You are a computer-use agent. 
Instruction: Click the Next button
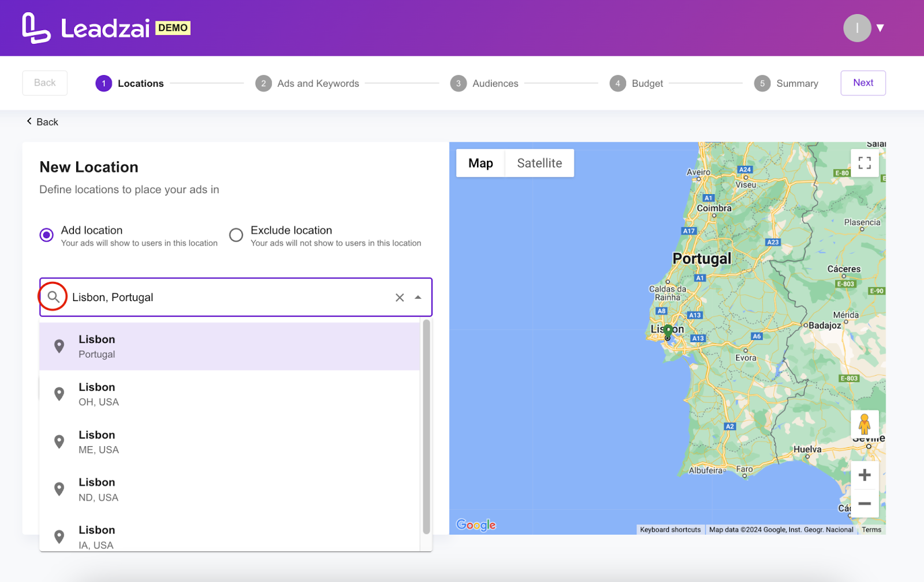(x=863, y=83)
